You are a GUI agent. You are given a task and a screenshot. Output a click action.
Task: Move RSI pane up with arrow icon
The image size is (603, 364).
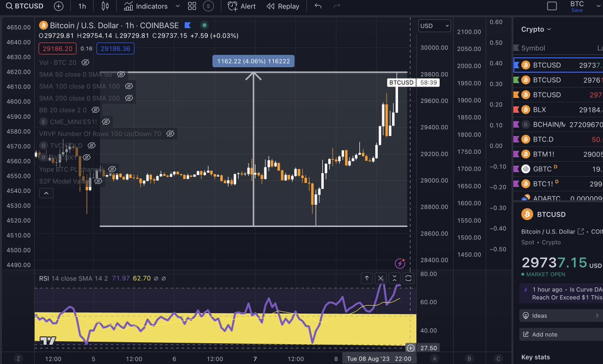(367, 278)
